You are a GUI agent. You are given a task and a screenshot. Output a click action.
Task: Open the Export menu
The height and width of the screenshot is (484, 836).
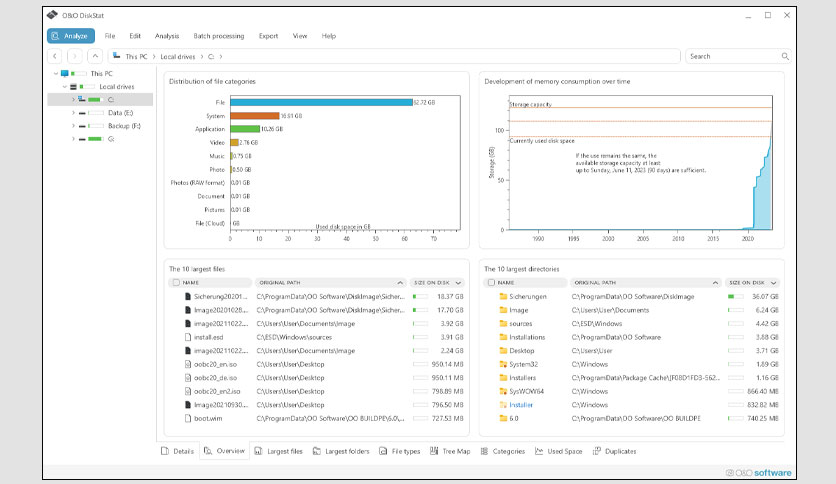pos(268,36)
